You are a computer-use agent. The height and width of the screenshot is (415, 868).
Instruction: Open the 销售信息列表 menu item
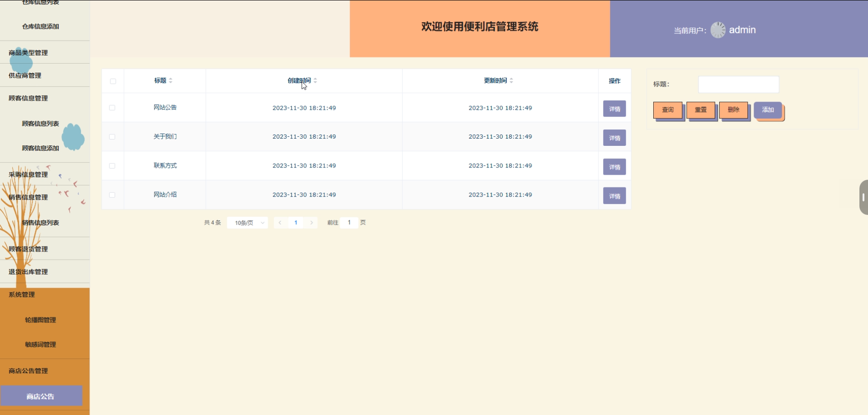[41, 223]
